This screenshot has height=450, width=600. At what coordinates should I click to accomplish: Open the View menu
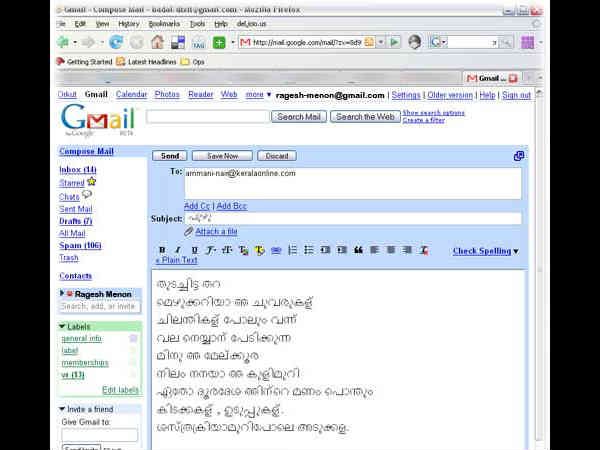pos(102,24)
